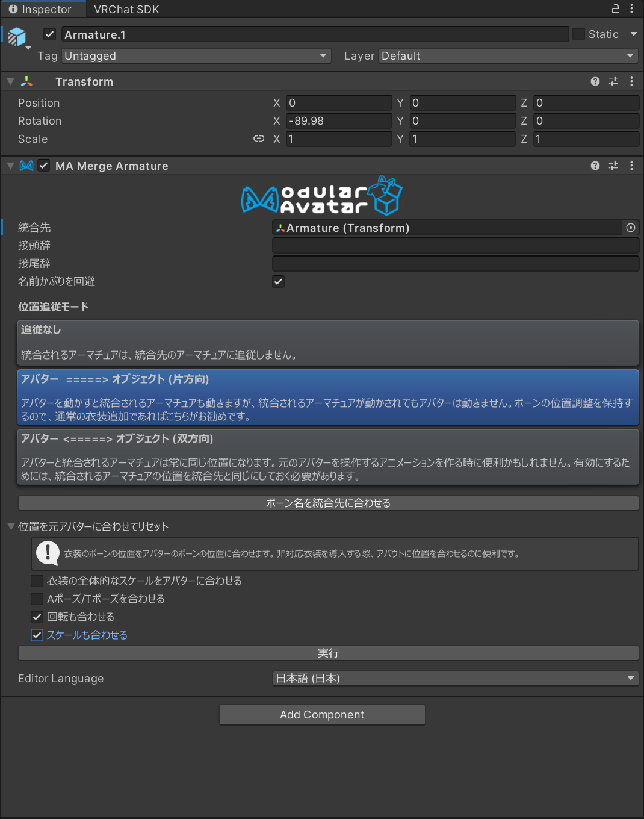Collapse the Transform component foldout
Viewport: 644px width, 819px height.
pos(10,81)
